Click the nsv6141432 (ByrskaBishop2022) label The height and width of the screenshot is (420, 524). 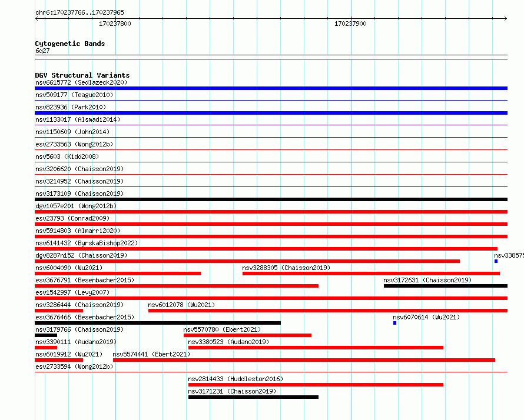click(x=87, y=243)
